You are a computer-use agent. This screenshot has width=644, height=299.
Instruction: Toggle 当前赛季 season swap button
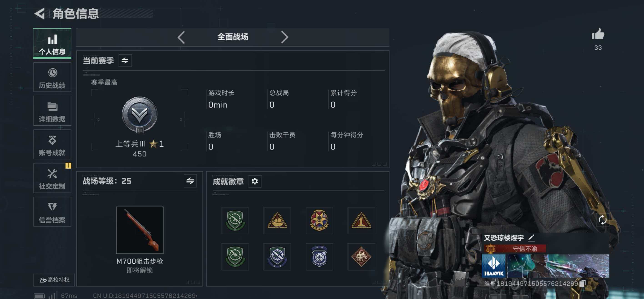[x=125, y=60]
